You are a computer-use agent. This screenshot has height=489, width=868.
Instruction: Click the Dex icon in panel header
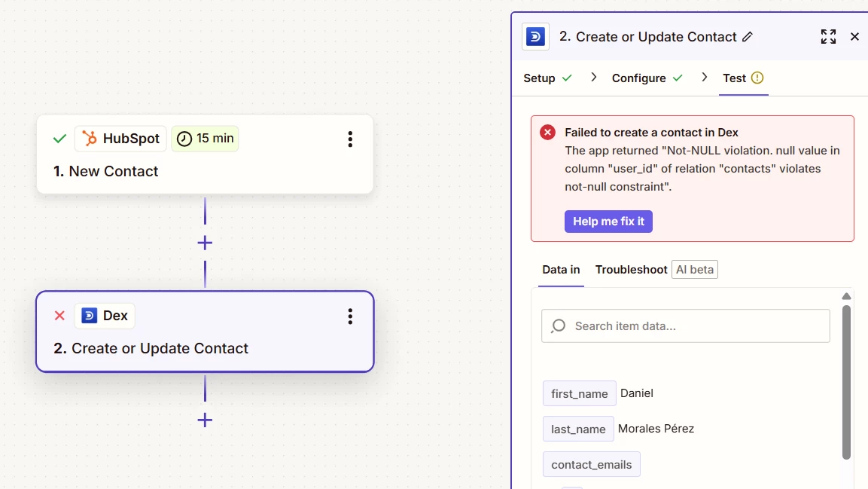tap(535, 37)
